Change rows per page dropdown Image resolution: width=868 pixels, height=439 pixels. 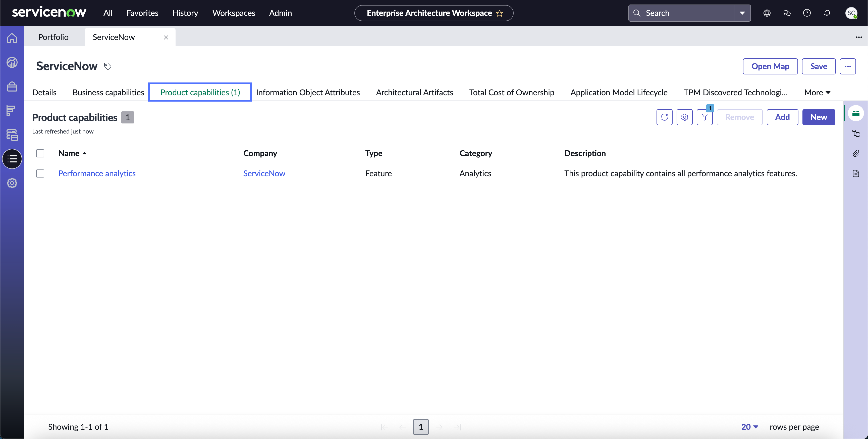pyautogui.click(x=750, y=427)
